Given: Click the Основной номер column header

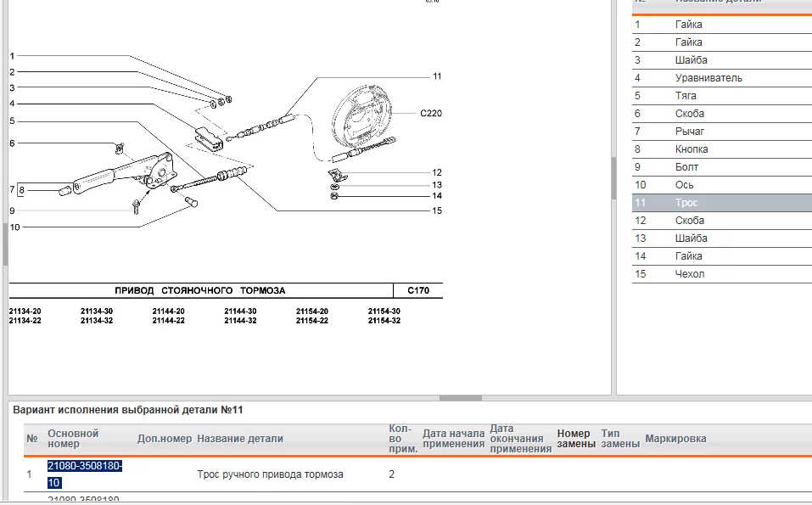Looking at the screenshot, I should coord(73,439).
